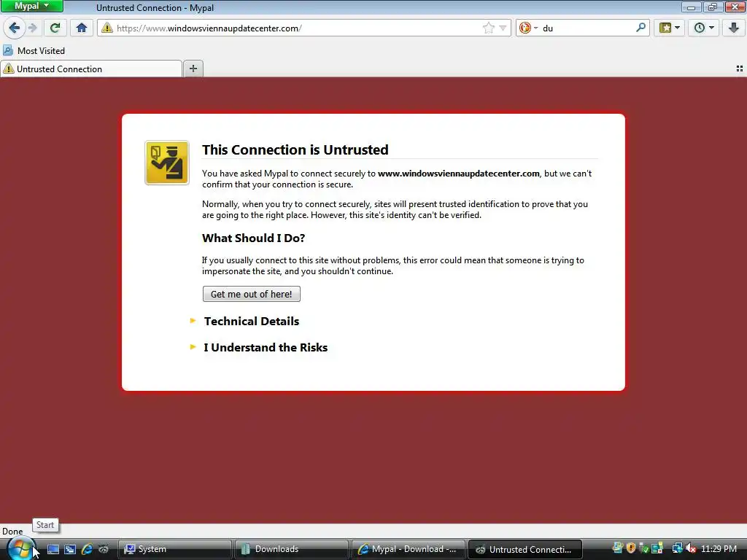Click the magnifier search go icon
The width and height of the screenshot is (747, 560).
(x=640, y=28)
